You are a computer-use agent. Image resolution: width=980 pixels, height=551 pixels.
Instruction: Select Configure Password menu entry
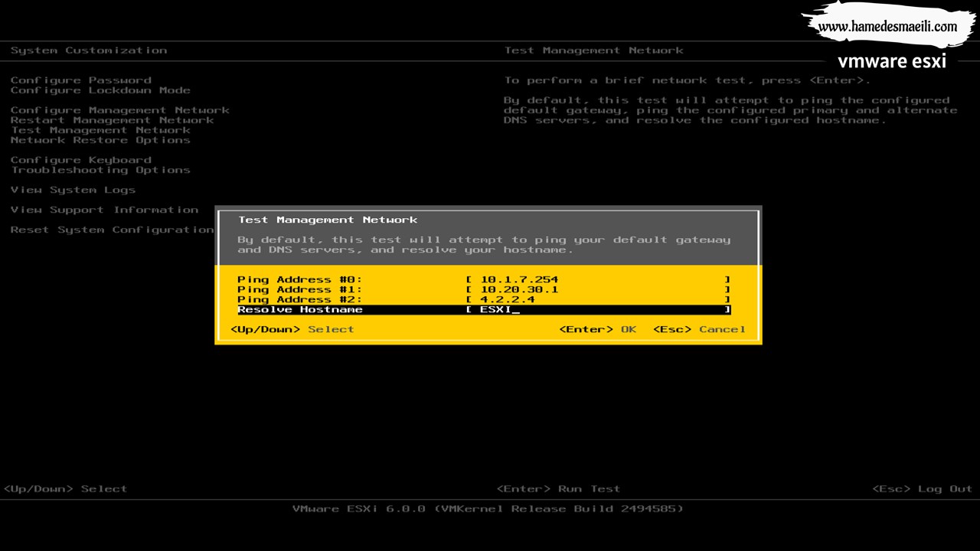(81, 80)
